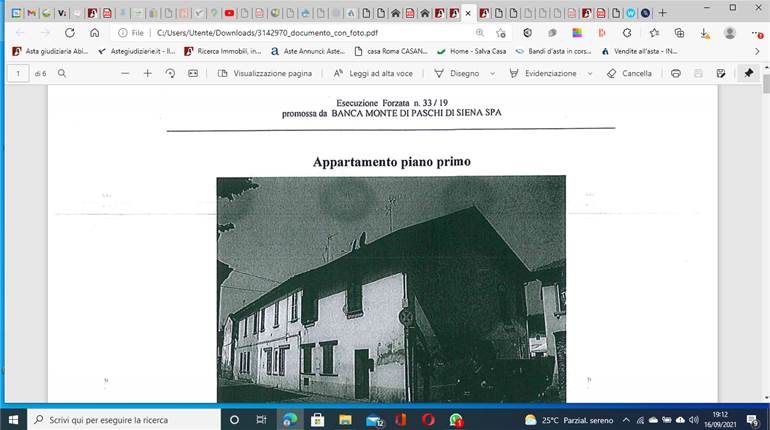The width and height of the screenshot is (770, 430).
Task: Open the Bandi d'asta in cors... bookmark
Action: click(x=553, y=51)
